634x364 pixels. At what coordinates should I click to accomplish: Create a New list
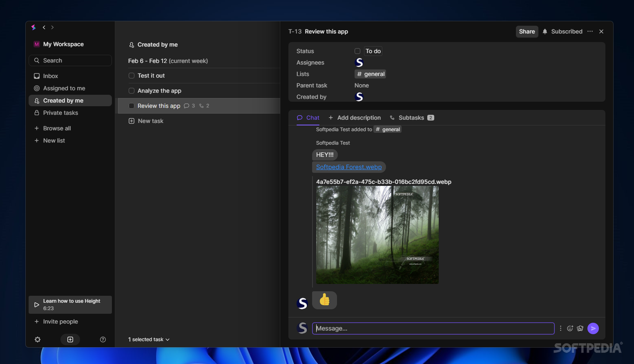coord(70,141)
